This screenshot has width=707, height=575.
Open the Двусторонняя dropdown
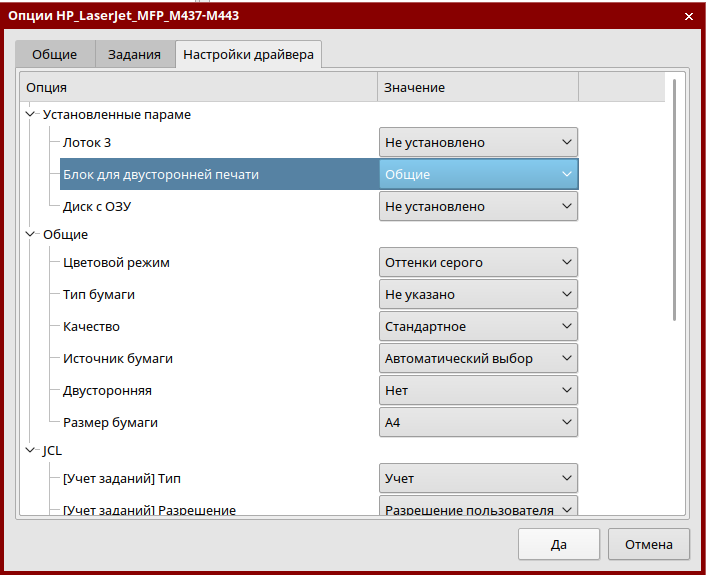click(478, 391)
